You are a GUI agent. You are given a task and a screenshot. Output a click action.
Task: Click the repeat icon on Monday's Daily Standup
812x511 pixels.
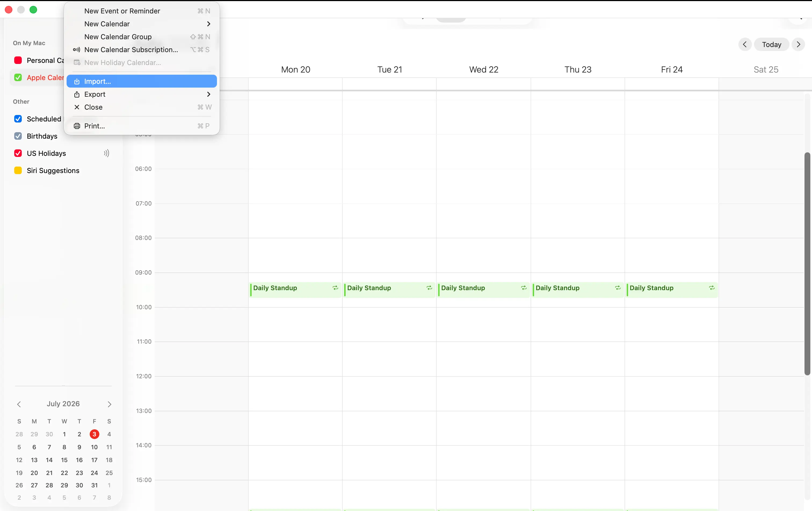pyautogui.click(x=335, y=288)
